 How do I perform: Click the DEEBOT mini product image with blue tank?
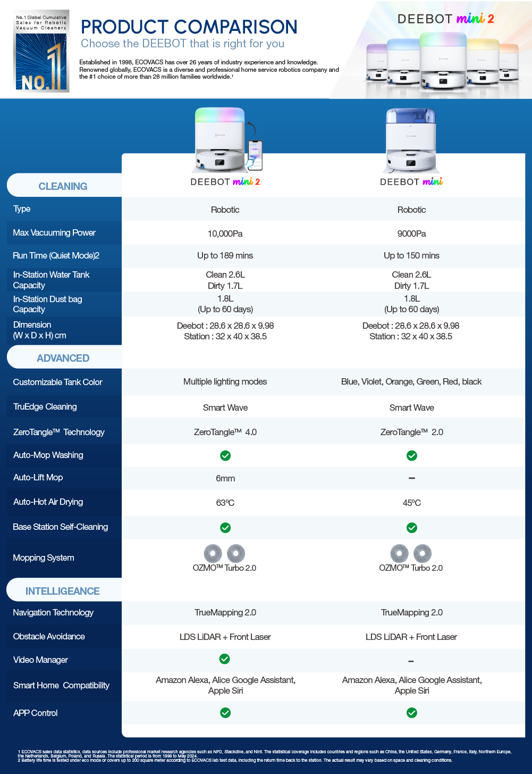411,140
